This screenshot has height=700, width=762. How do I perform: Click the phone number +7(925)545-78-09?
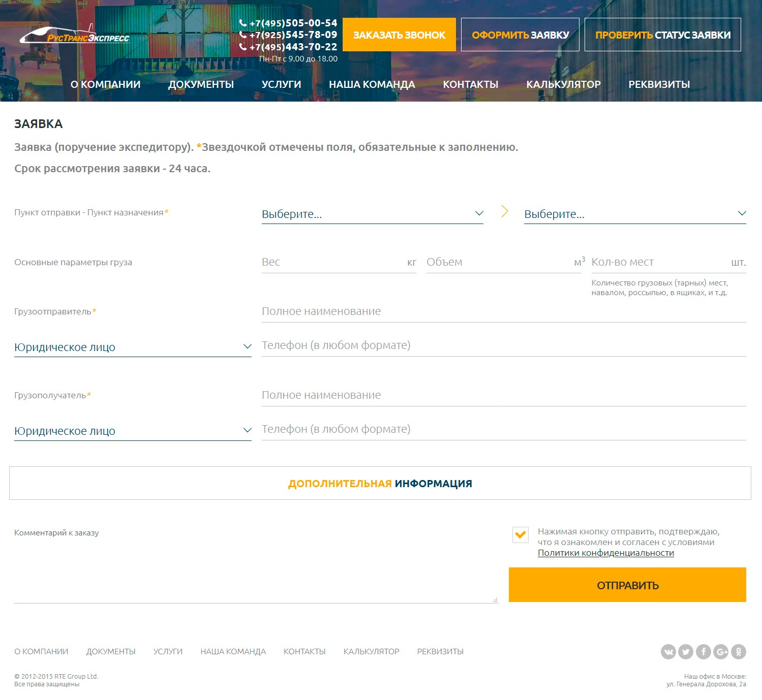293,35
